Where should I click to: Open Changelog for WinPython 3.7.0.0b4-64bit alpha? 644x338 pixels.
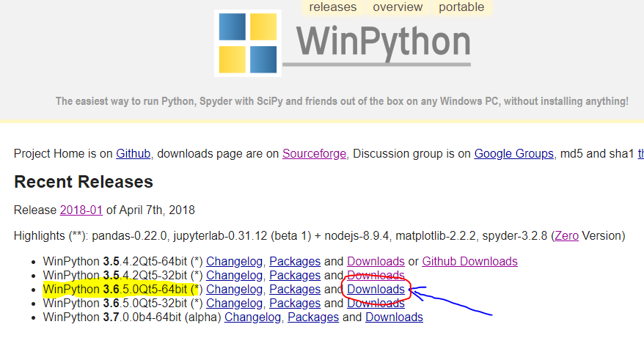[x=252, y=317]
